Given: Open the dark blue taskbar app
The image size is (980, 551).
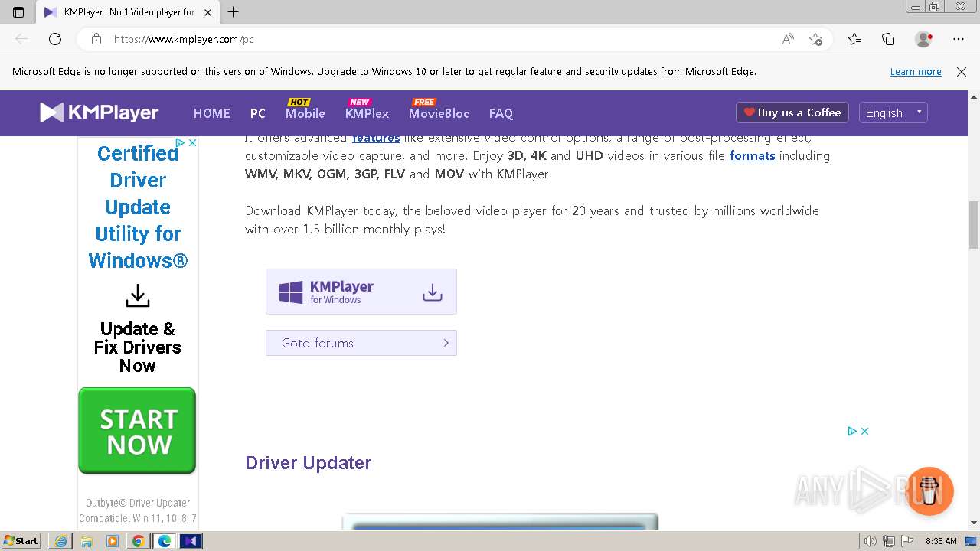Looking at the screenshot, I should point(191,541).
